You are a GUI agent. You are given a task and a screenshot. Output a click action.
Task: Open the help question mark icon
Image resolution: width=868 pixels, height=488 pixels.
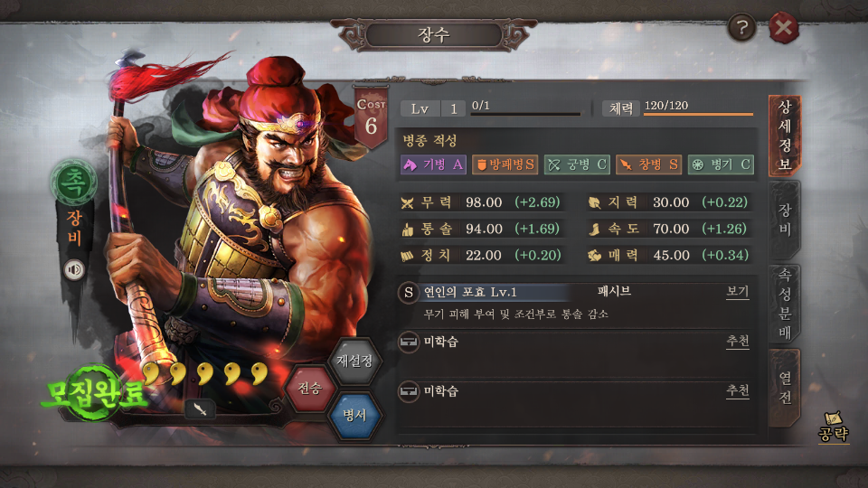click(741, 27)
